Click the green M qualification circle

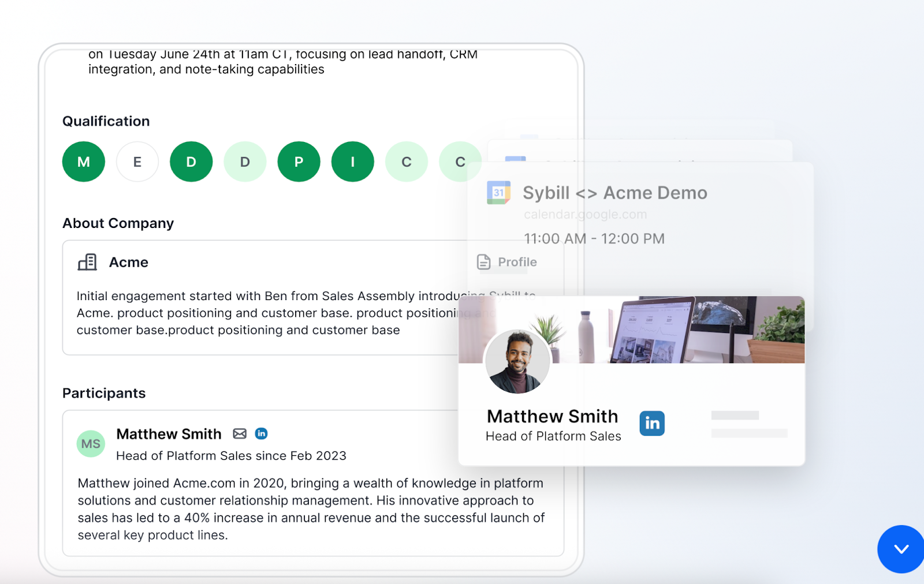84,162
